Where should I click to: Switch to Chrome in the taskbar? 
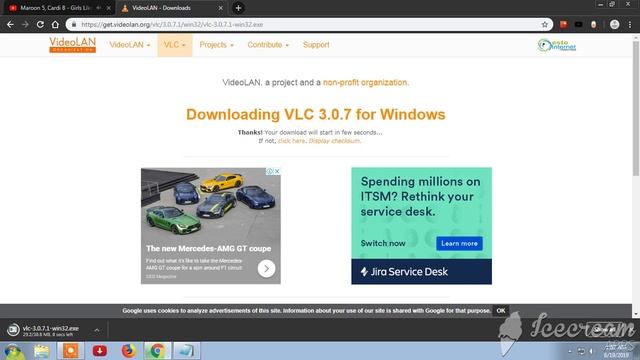coord(157,351)
